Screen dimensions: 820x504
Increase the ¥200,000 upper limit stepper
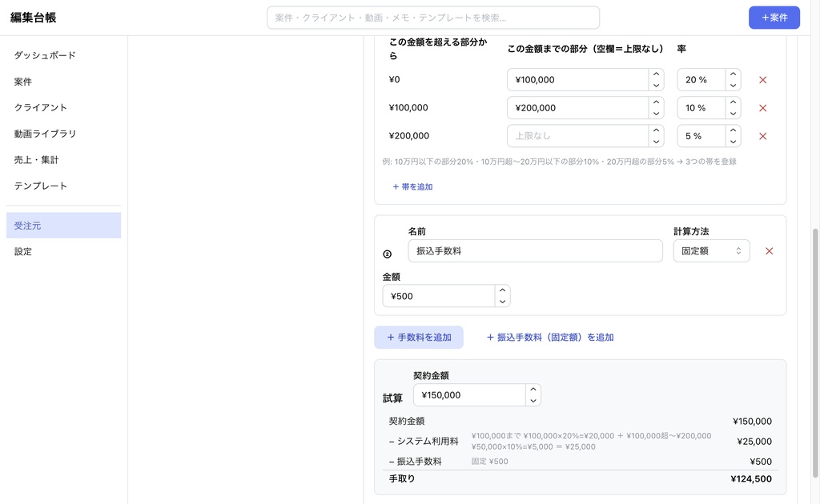(x=656, y=102)
